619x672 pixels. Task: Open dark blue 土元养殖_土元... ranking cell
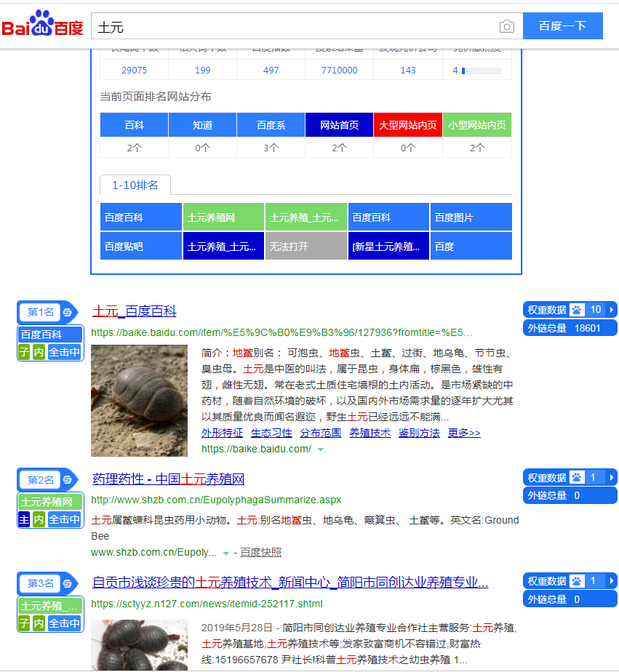point(223,246)
